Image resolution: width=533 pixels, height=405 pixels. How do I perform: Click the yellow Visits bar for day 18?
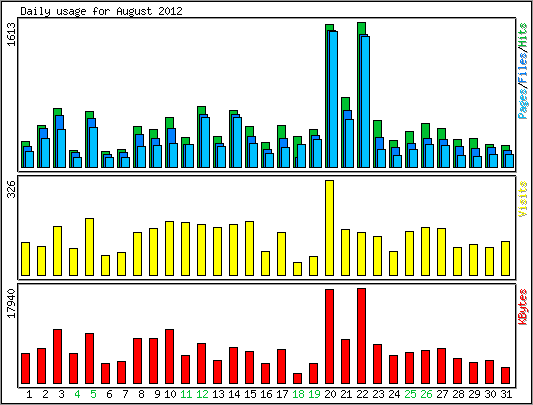[297, 269]
